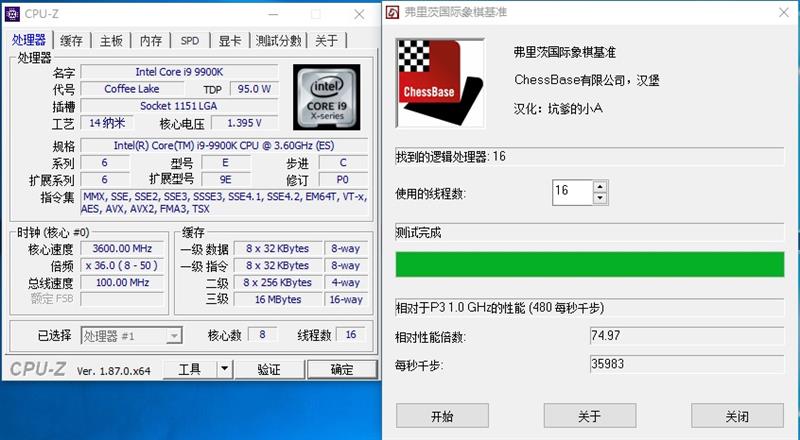
Task: Click the multiplier x 36.0 ( 8 - 50 ) value
Action: (122, 265)
